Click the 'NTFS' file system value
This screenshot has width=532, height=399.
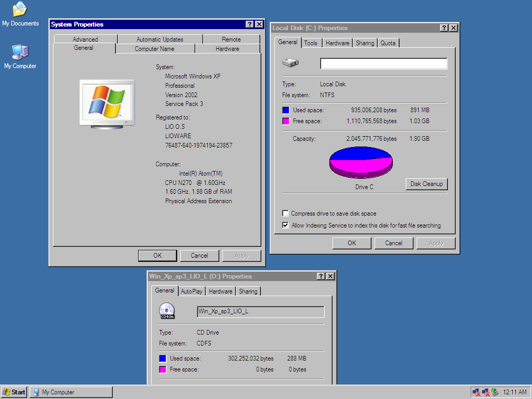coord(327,95)
